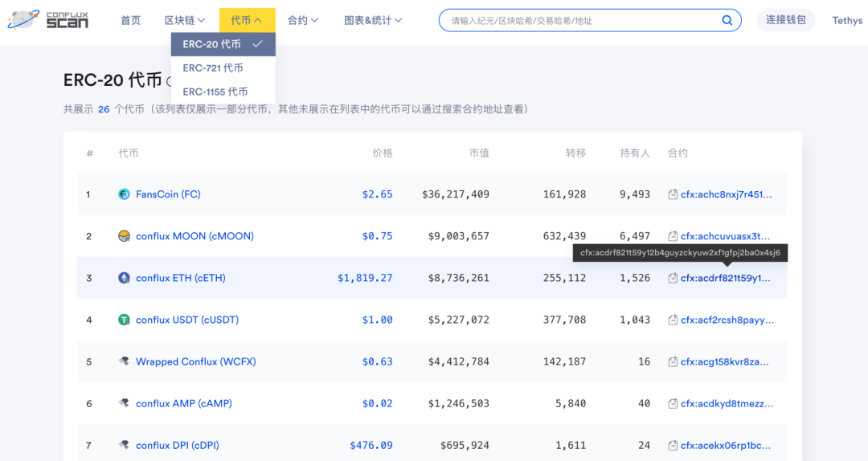Select ERC-721 代币 menu option
The image size is (868, 461).
(x=213, y=68)
